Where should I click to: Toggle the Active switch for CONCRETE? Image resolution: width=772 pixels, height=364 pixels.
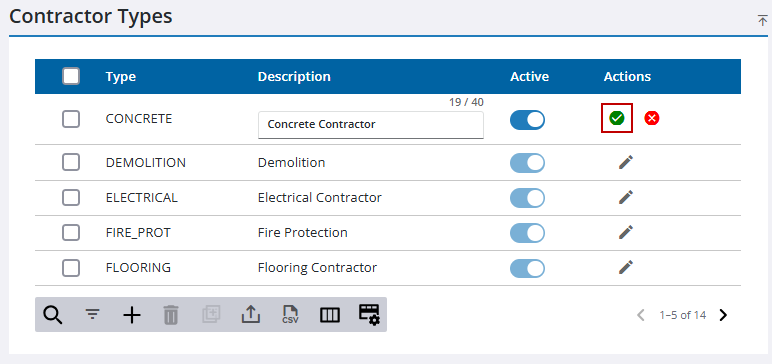[x=527, y=120]
